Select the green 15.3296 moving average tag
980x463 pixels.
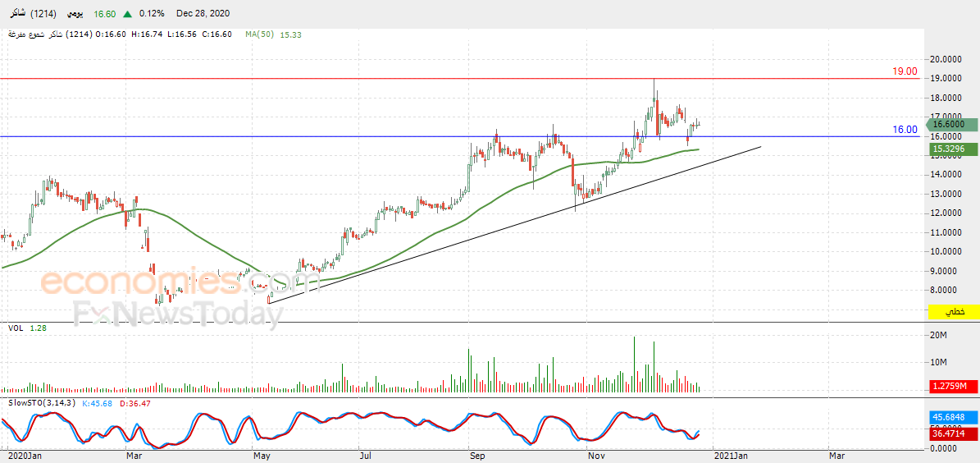(951, 149)
